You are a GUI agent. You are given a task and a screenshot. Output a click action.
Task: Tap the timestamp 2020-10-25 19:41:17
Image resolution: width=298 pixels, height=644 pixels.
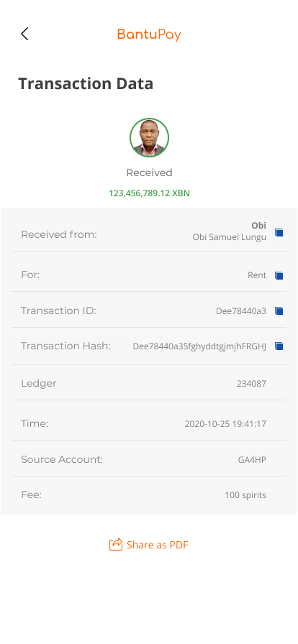[225, 424]
